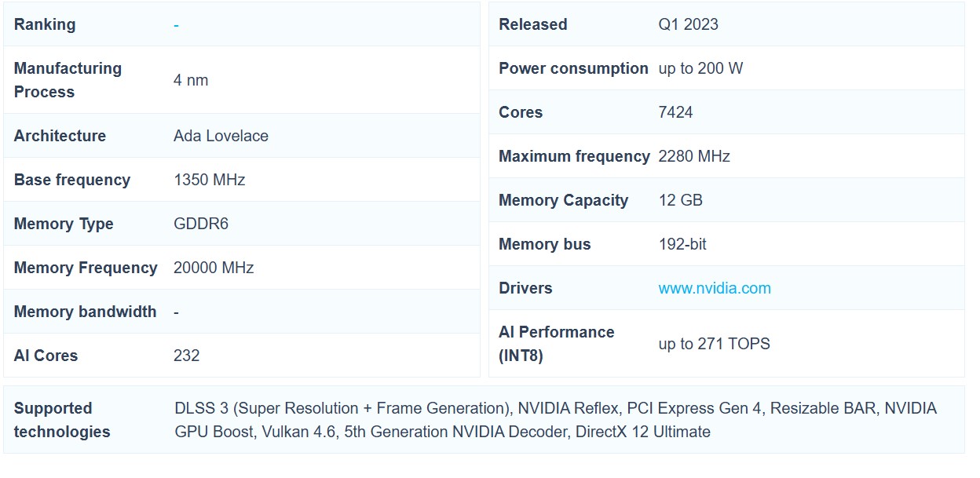
Task: Click the Supported technologies label
Action: pos(62,420)
